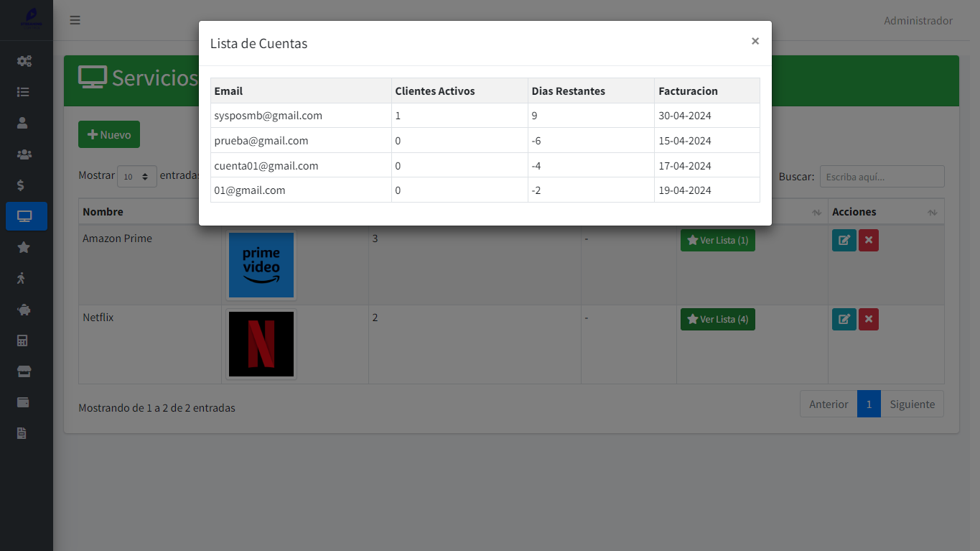The height and width of the screenshot is (551, 980).
Task: Sort by the Acciones column arrows
Action: [x=932, y=212]
